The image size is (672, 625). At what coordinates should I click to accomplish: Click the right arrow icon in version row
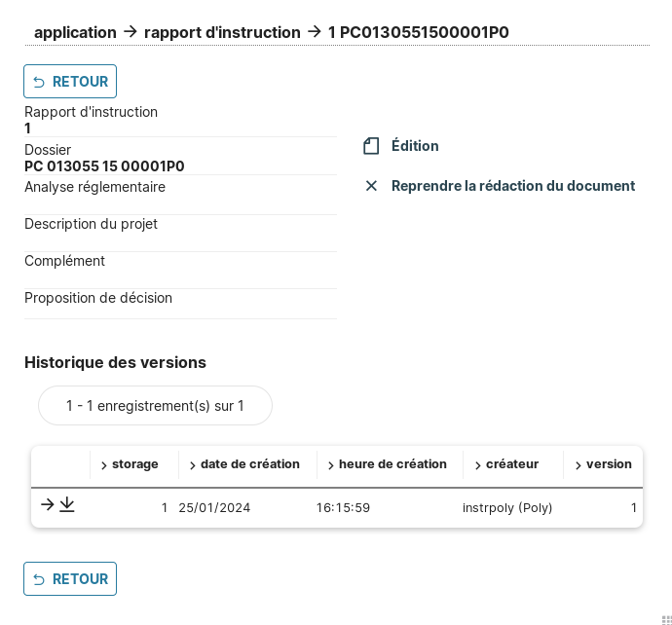click(x=47, y=504)
